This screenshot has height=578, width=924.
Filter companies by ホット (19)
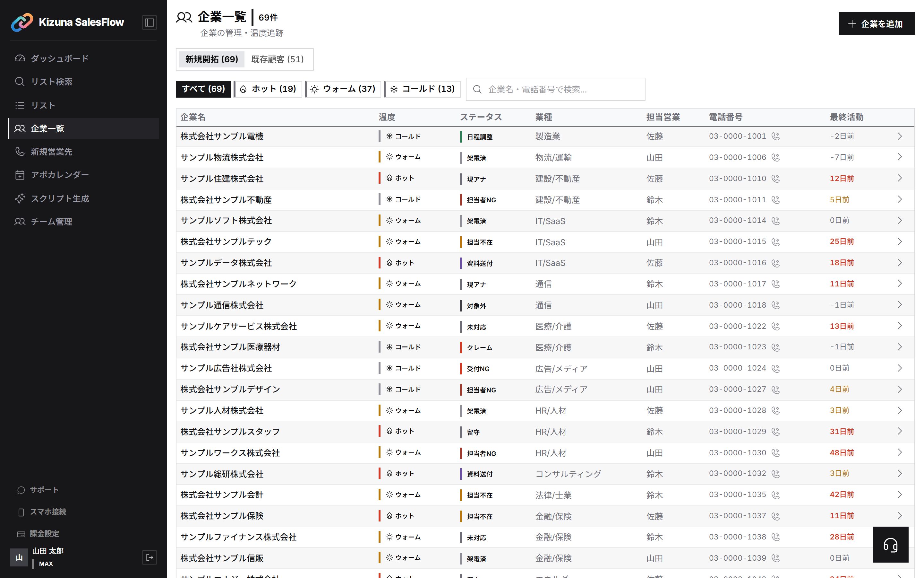(x=268, y=89)
